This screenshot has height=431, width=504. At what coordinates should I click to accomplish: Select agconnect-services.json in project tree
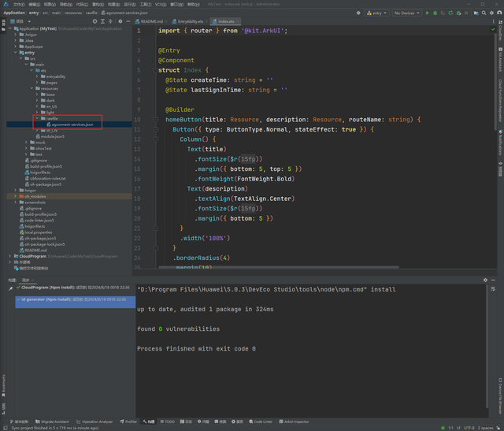72,124
